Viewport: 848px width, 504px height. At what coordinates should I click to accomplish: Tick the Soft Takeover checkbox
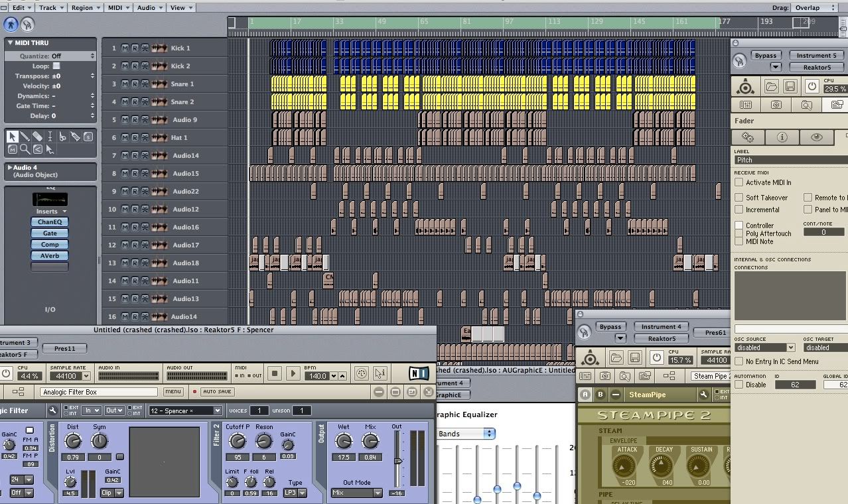[739, 198]
